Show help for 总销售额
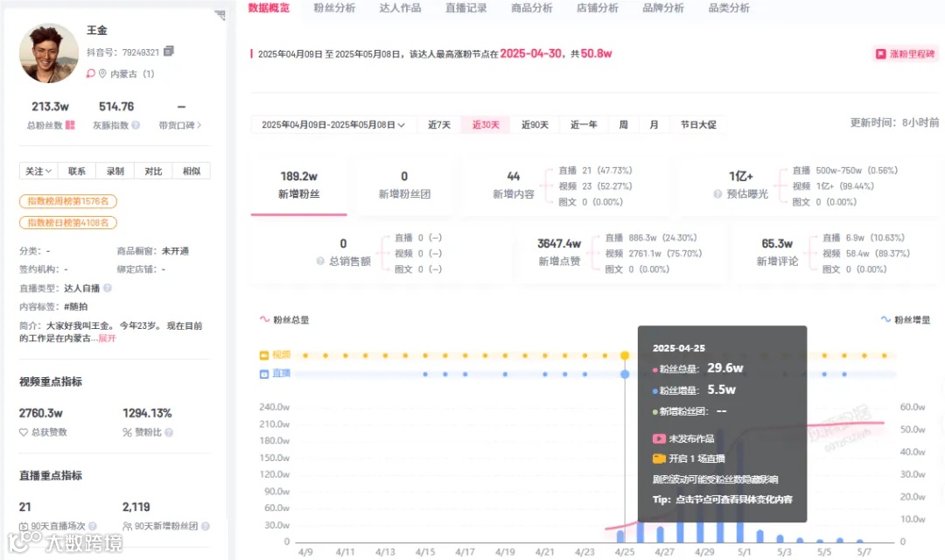Screen dimensions: 945x560 (x=320, y=261)
